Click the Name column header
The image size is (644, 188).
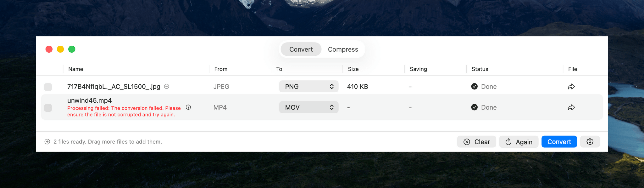tap(76, 69)
